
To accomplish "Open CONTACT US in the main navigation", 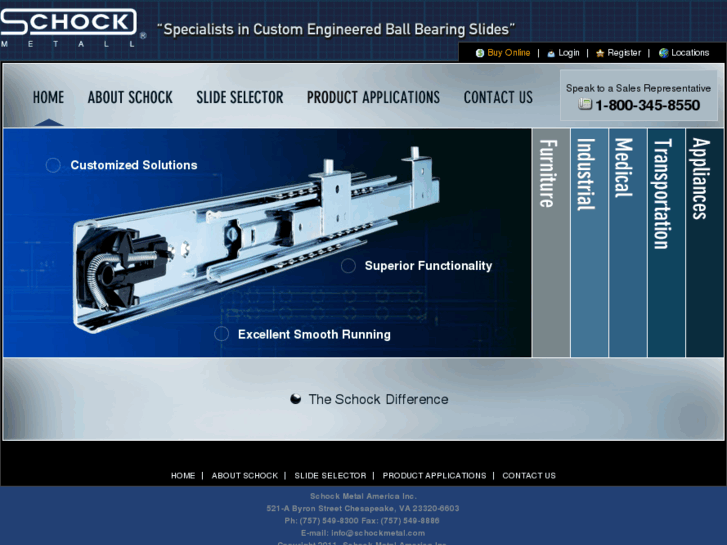I will [498, 97].
